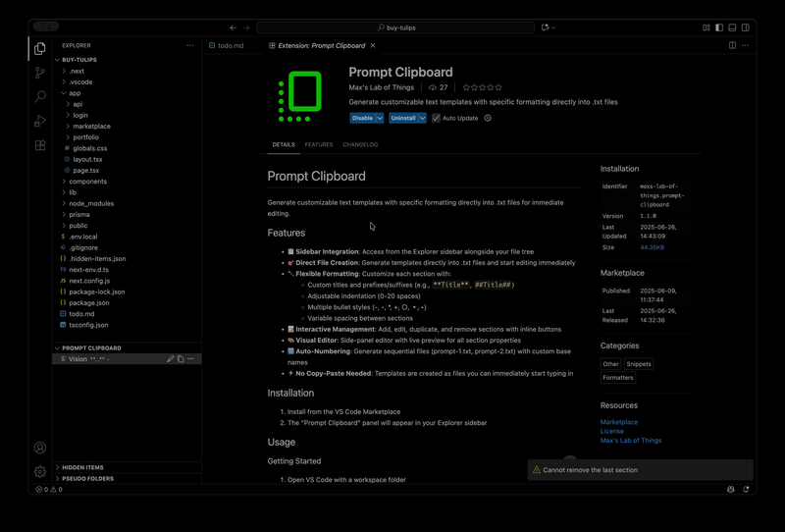Click the Copilot status bar icon
Screen dimensions: 785x532
730,490
